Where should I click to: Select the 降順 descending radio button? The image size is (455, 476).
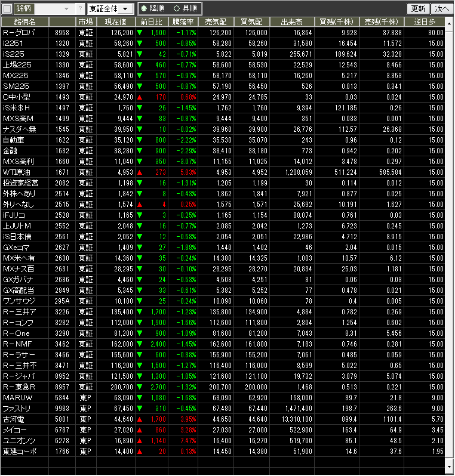click(x=144, y=9)
